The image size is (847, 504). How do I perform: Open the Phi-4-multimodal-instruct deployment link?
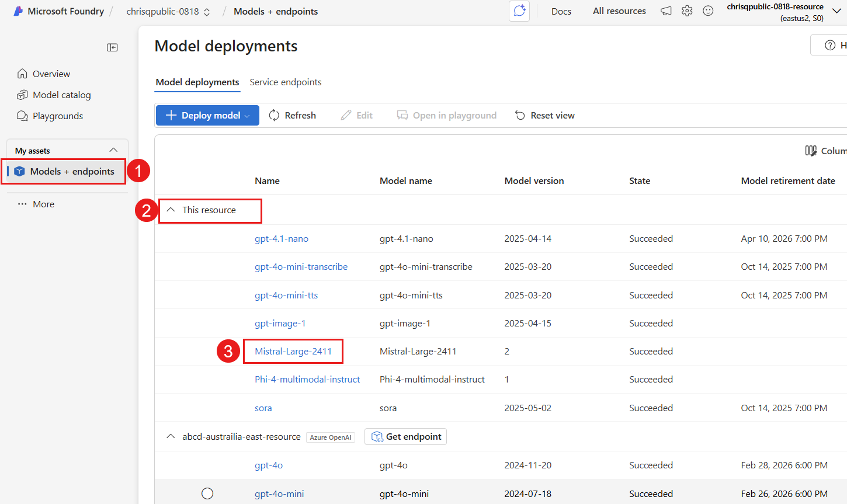point(307,379)
